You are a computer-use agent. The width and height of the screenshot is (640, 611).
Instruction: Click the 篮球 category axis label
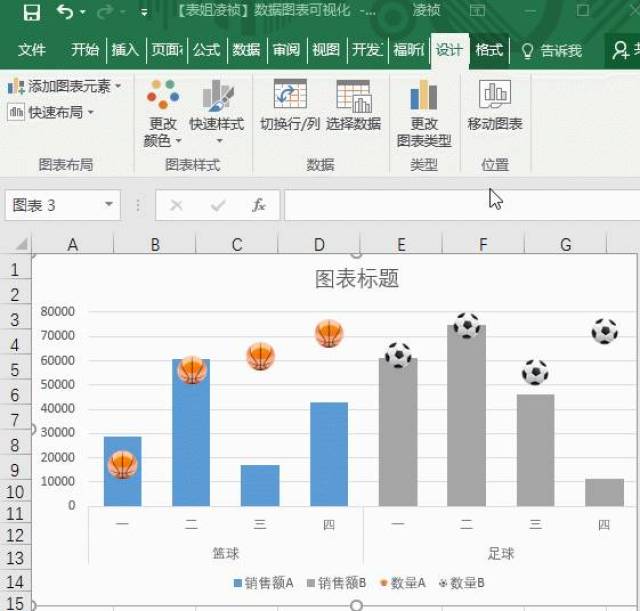226,553
